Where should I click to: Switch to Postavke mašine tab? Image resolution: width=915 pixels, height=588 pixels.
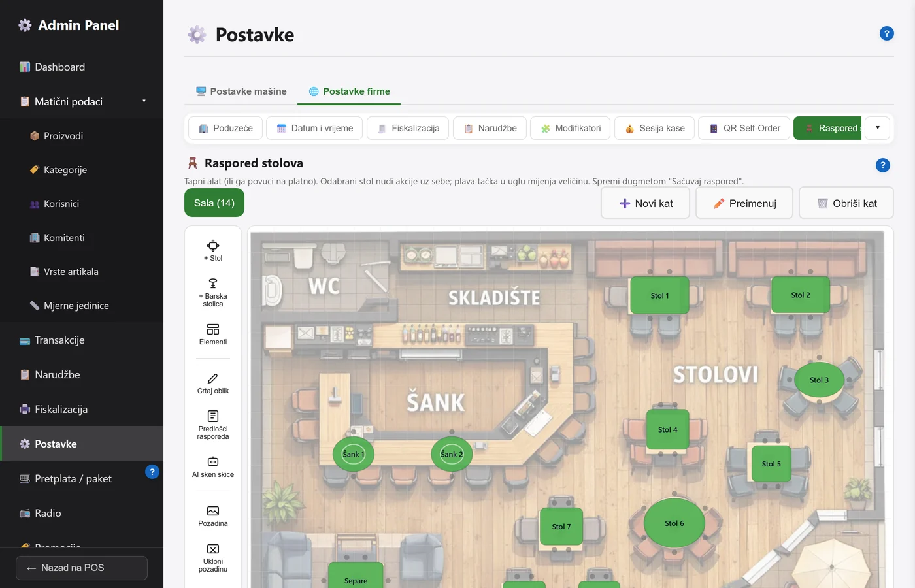coord(242,91)
